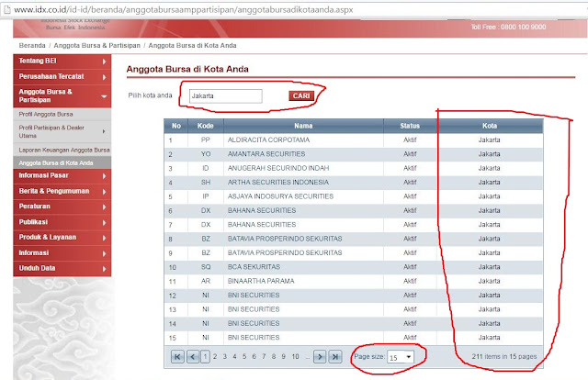Go to the previous results page
Screen dimensions: 588x380
(193, 356)
